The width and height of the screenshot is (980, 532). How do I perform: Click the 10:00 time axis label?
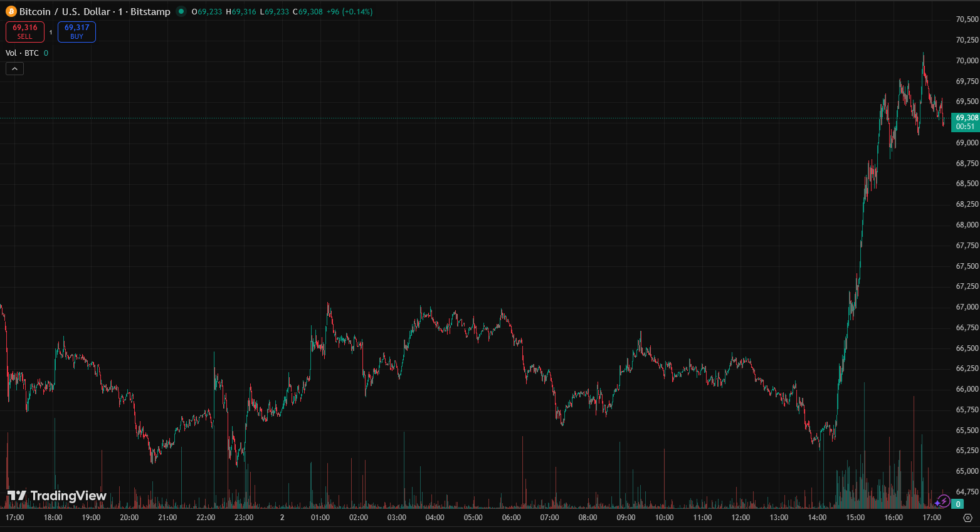[665, 518]
